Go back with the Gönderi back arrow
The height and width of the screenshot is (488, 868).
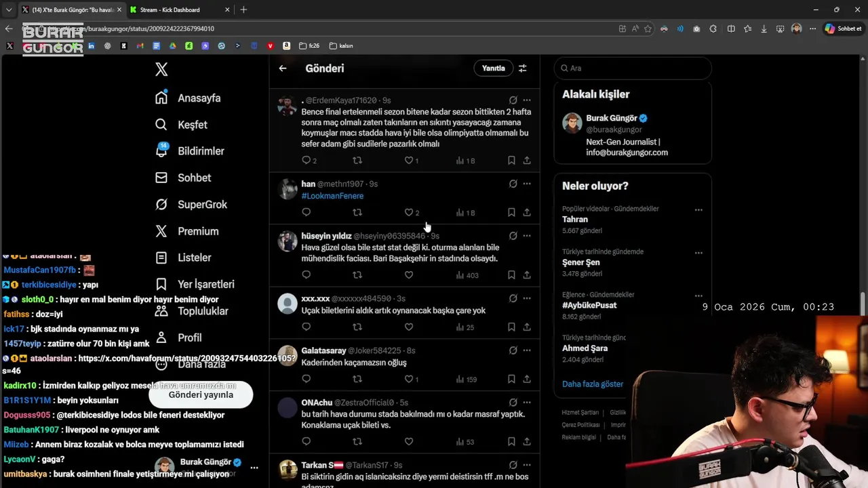click(283, 68)
